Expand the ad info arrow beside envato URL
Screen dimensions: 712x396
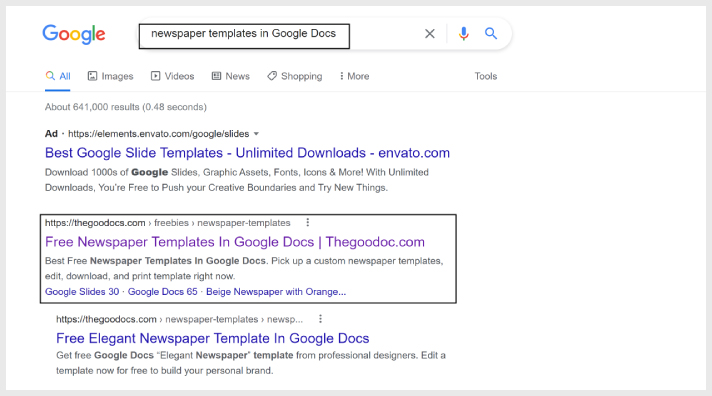pyautogui.click(x=256, y=134)
